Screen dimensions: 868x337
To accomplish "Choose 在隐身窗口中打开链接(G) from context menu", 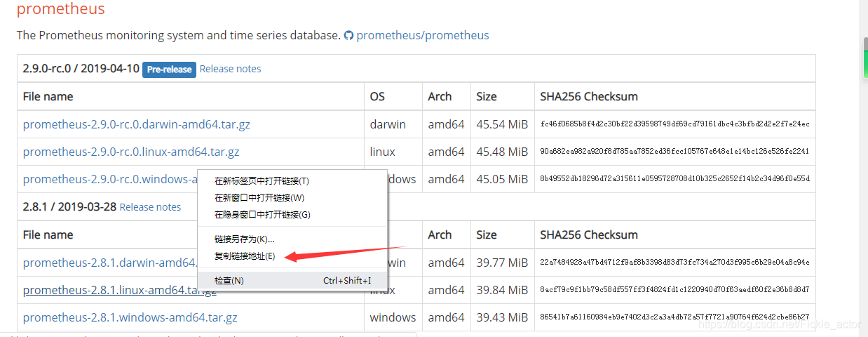I will click(292, 215).
